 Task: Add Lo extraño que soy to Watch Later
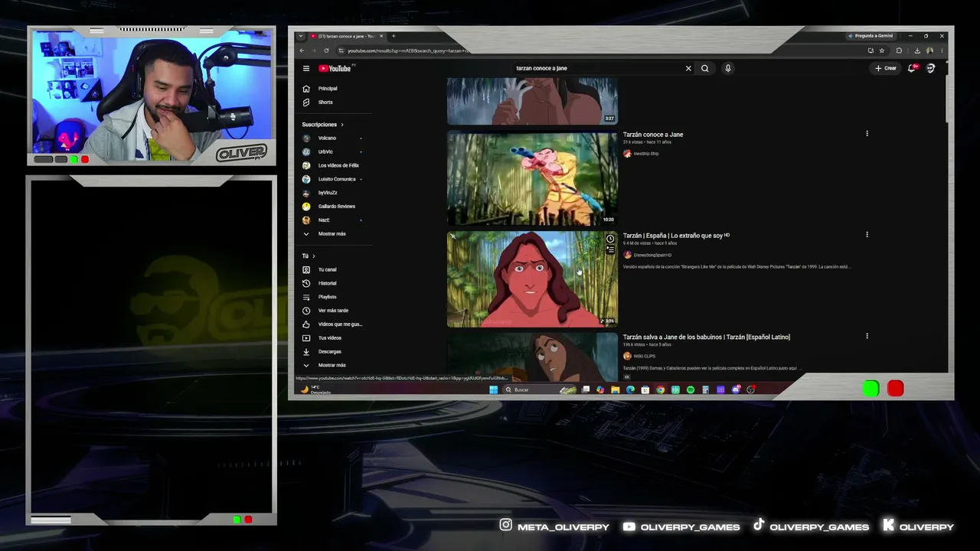[610, 239]
